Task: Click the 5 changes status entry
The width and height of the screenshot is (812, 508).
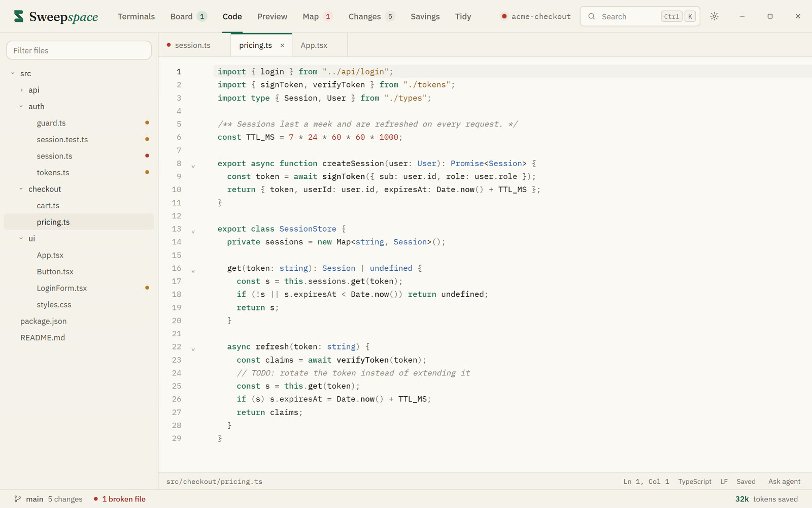Action: click(x=65, y=499)
